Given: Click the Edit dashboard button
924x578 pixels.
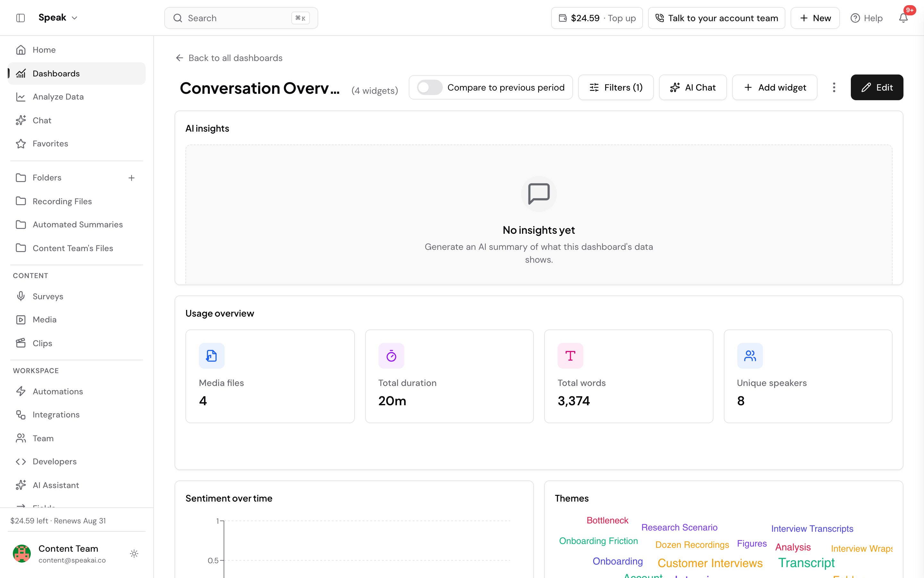Looking at the screenshot, I should [x=877, y=87].
